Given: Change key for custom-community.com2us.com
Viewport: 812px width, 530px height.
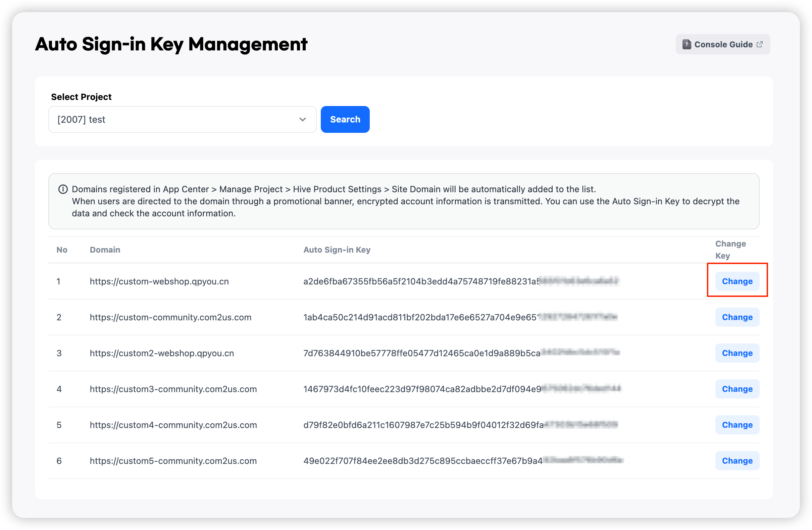Looking at the screenshot, I should [x=737, y=317].
